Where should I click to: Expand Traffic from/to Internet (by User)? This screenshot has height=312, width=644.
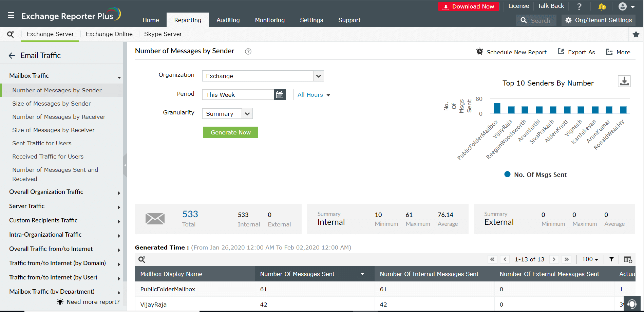click(x=119, y=279)
